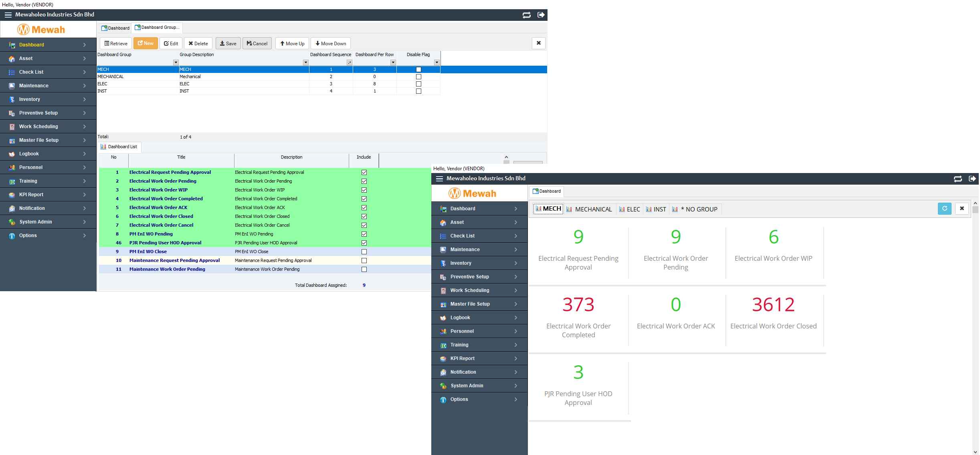980x455 pixels.
Task: Click the Retrieve button
Action: click(x=116, y=43)
